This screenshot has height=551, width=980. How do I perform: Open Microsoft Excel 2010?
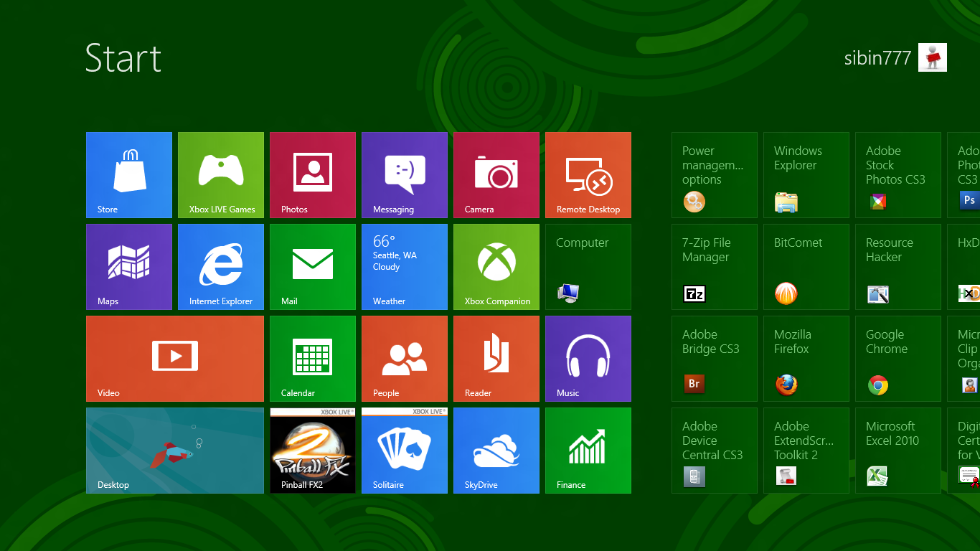[897, 450]
